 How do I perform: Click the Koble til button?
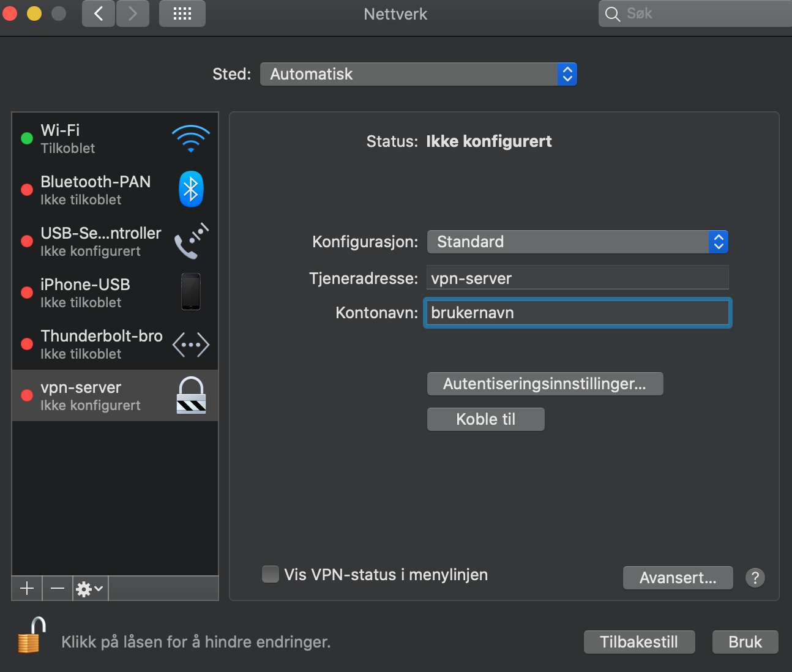(485, 419)
